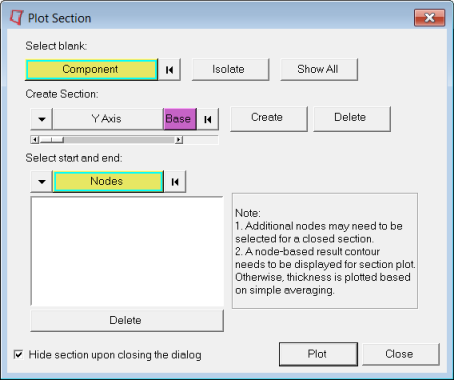Image resolution: width=454 pixels, height=380 pixels.
Task: Click Create to make a section
Action: click(x=269, y=119)
